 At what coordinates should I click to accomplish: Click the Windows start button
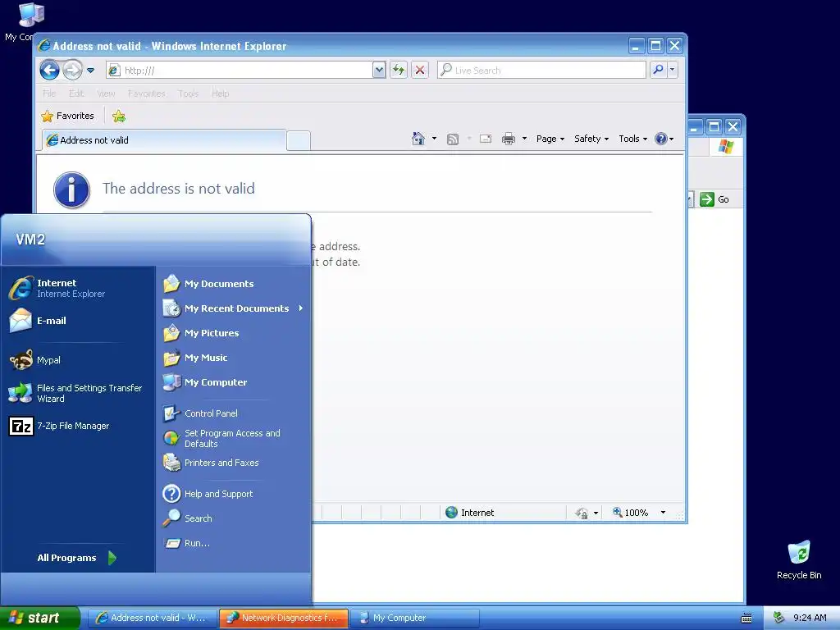click(x=39, y=618)
